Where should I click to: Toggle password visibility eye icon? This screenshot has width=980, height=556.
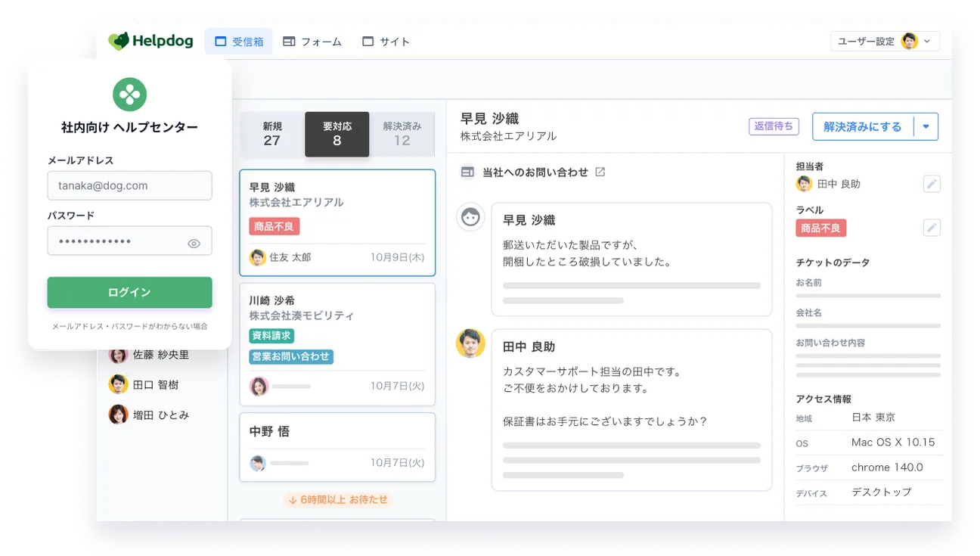pos(194,244)
